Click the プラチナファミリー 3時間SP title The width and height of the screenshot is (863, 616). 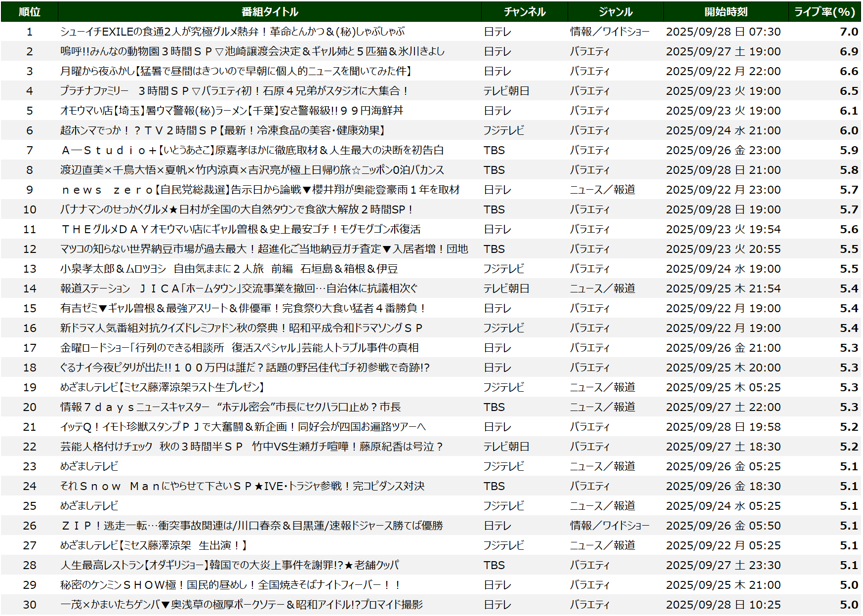[234, 91]
